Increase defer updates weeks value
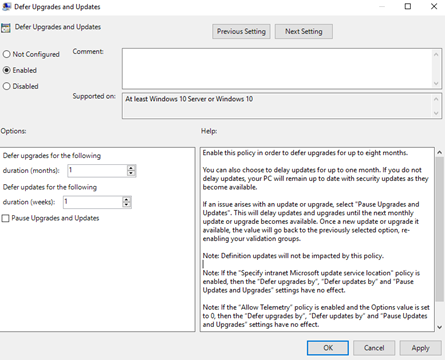Viewport: 445px width, 360px height. (x=127, y=199)
